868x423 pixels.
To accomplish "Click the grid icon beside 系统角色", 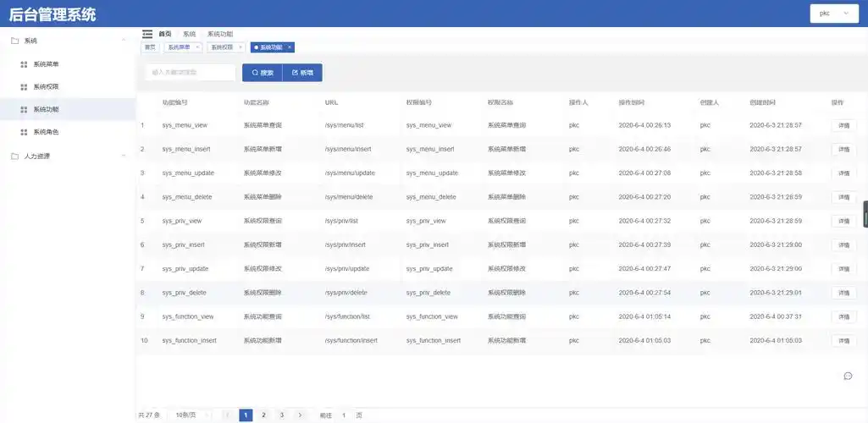I will pos(24,132).
